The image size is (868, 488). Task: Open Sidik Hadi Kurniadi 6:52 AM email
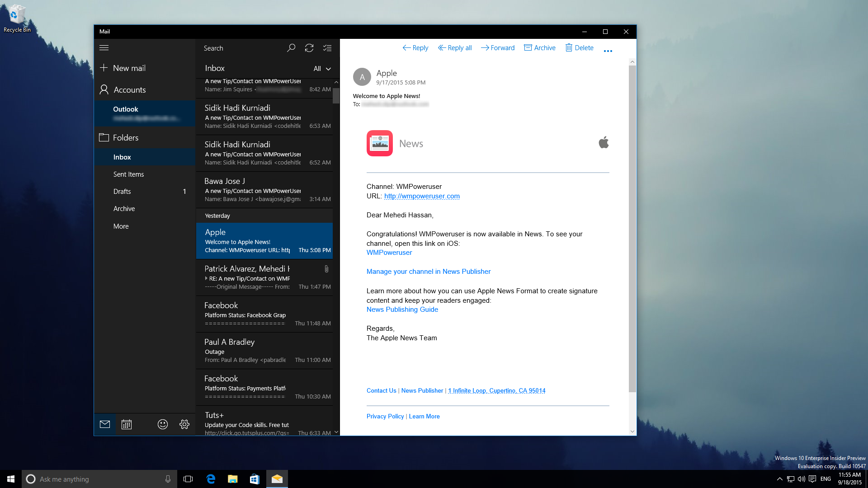click(264, 153)
